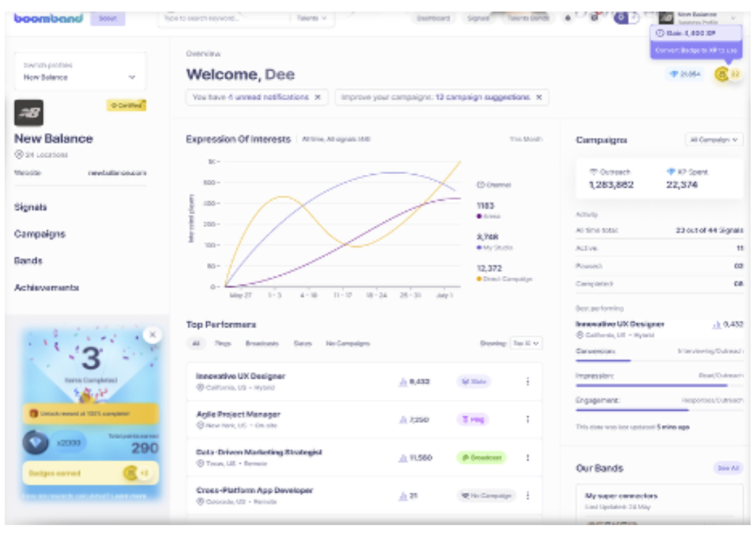Dismiss the campaign suggestions chip
Image resolution: width=756 pixels, height=540 pixels.
click(538, 97)
